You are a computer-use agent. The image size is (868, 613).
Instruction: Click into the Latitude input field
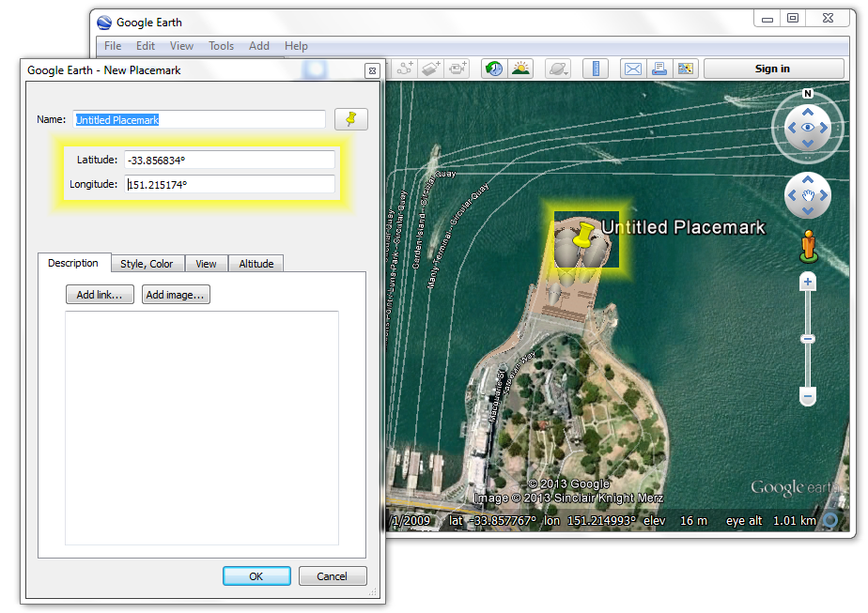coord(229,160)
